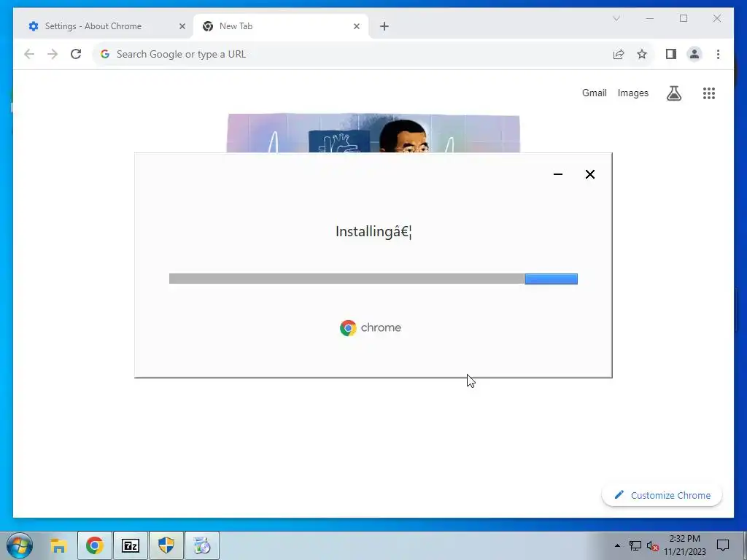Image resolution: width=747 pixels, height=560 pixels.
Task: Open the profile avatar menu
Action: point(694,54)
